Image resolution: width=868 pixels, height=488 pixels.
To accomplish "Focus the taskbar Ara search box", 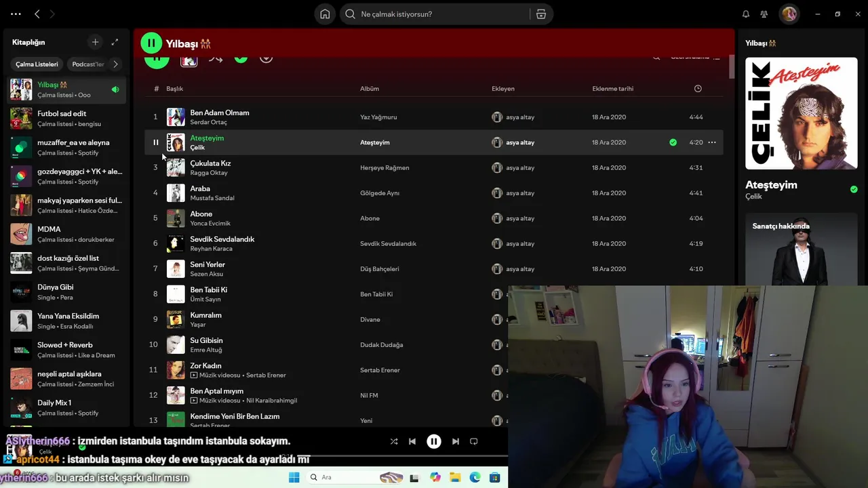I will 355,477.
